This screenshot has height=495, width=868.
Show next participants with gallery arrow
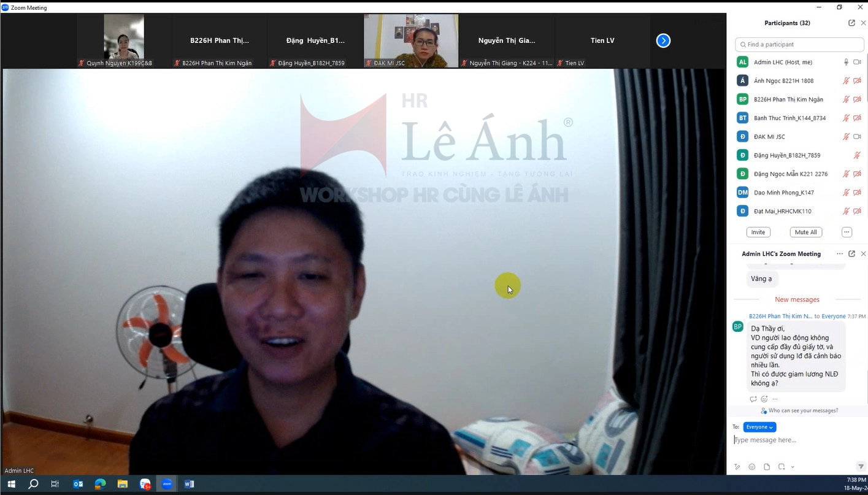pyautogui.click(x=663, y=40)
